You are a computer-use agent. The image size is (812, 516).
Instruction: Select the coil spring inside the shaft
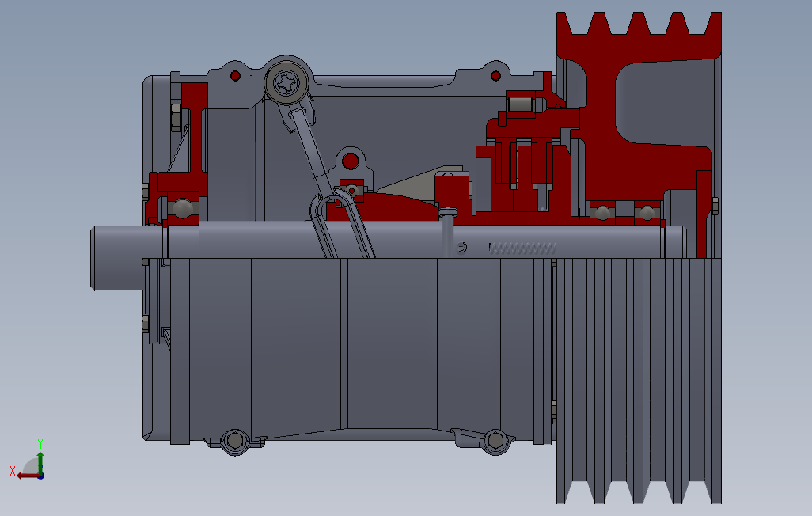(522, 249)
